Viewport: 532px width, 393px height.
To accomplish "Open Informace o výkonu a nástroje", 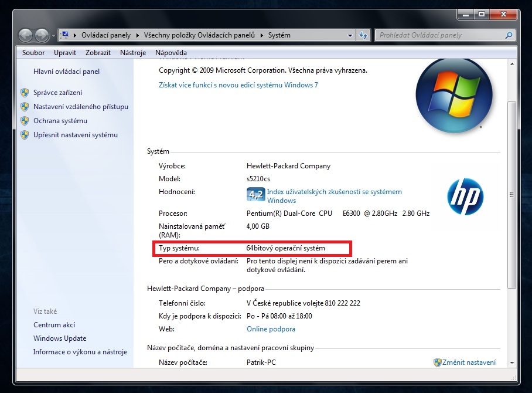I will click(80, 352).
